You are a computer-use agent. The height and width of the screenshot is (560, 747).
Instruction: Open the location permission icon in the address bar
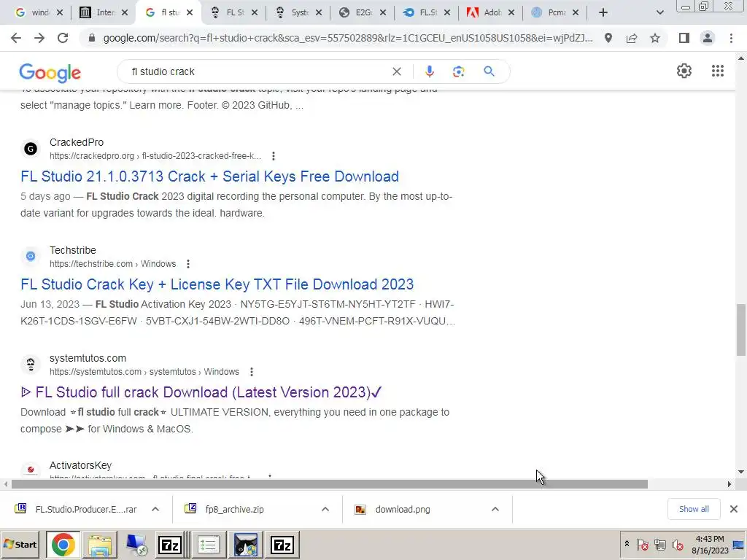[608, 38]
